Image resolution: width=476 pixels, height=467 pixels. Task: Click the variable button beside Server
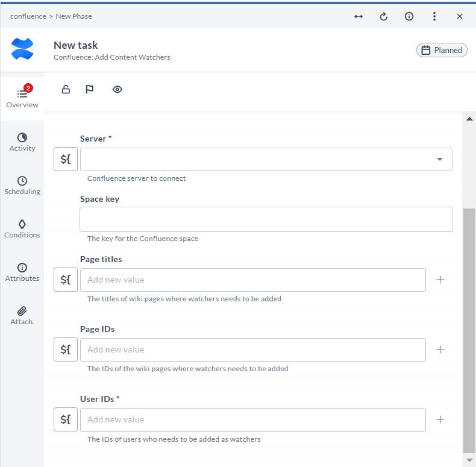pos(66,160)
